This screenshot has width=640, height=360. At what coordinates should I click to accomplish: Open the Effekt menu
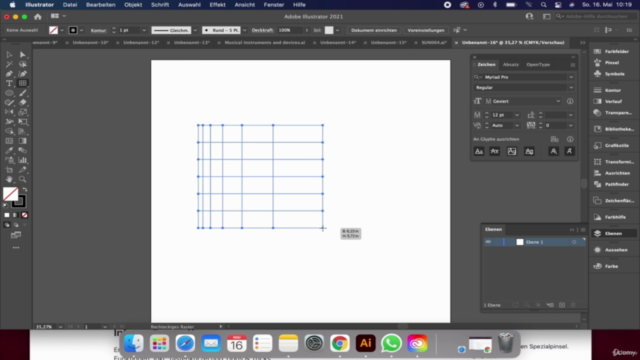tap(218, 5)
